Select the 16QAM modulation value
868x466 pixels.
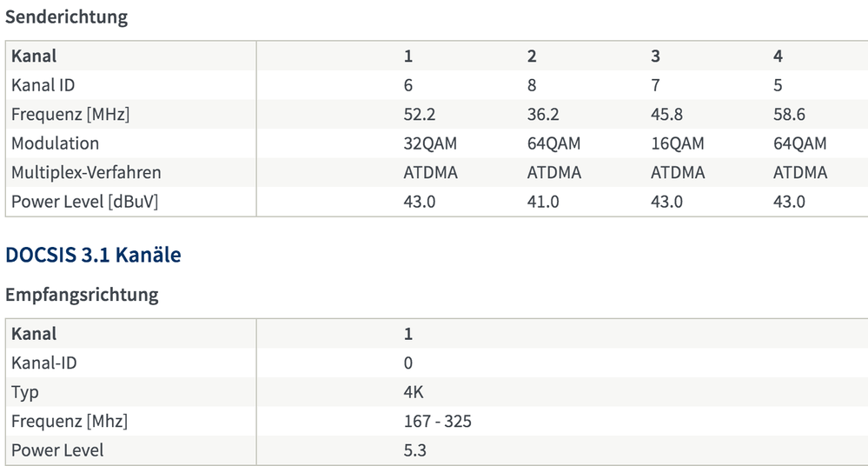point(677,143)
